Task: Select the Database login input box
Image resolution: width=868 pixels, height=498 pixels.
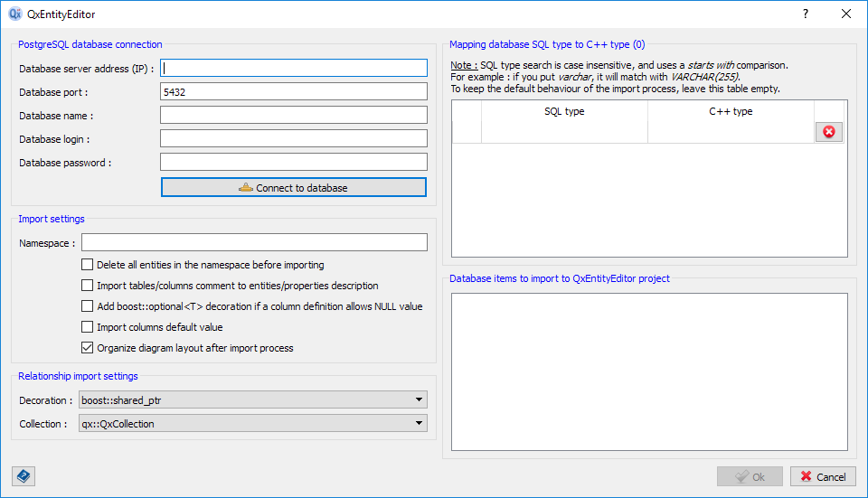Action: tap(293, 138)
